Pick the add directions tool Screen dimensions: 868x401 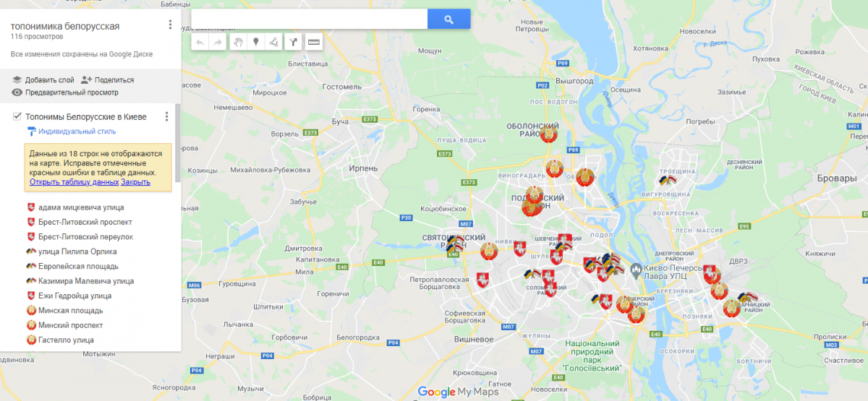(293, 42)
